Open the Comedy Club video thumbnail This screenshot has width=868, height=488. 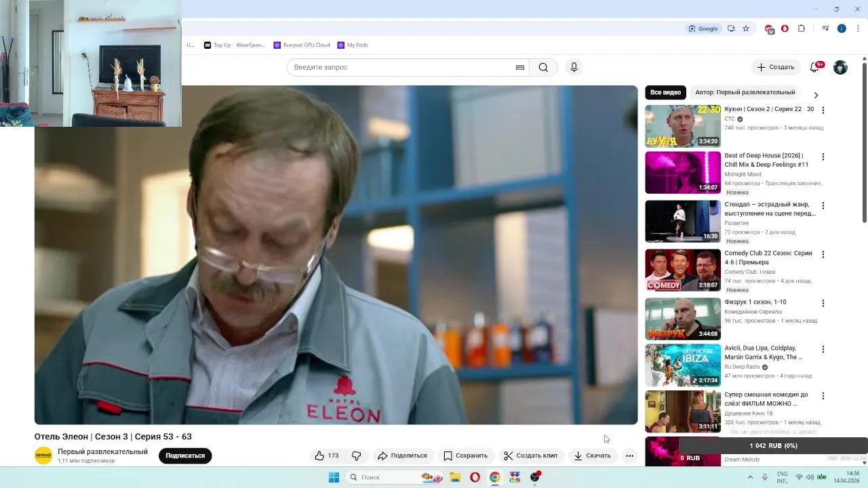pyautogui.click(x=683, y=270)
